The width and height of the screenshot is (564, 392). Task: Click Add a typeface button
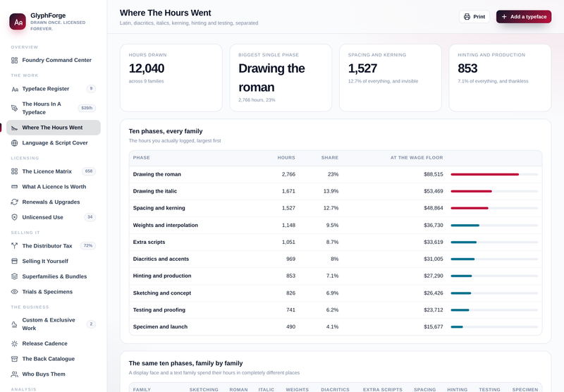pos(524,16)
